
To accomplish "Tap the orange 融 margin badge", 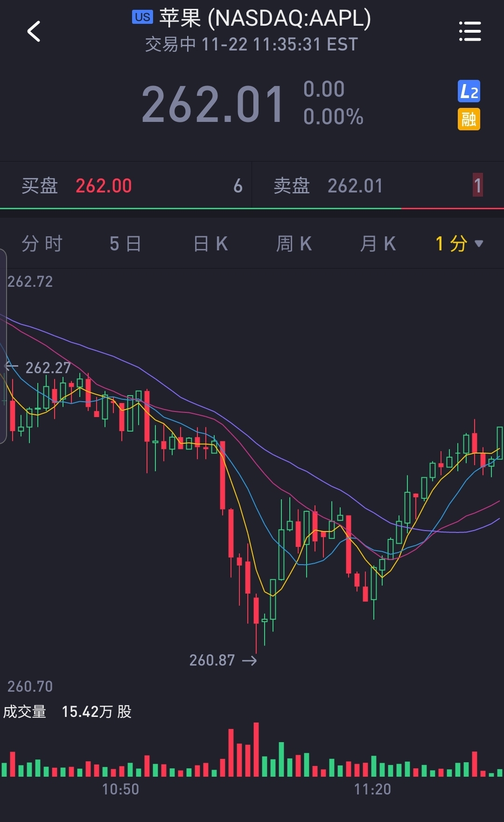I will [469, 119].
